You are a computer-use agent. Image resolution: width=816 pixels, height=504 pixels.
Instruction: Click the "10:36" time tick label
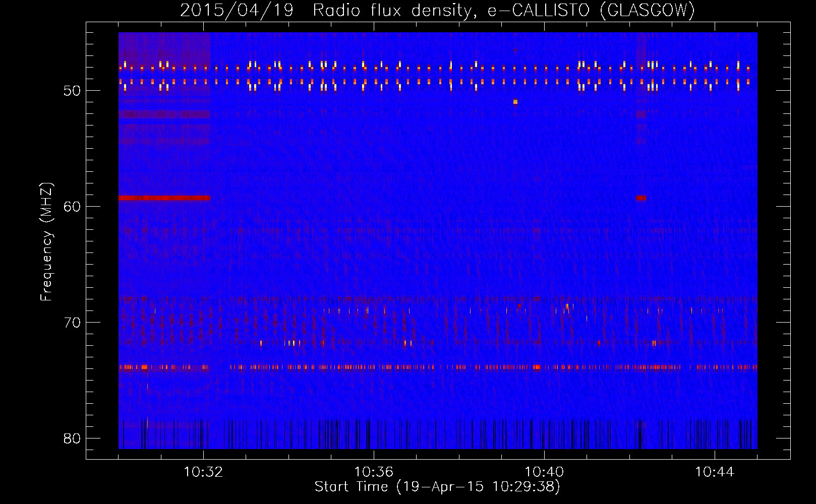coord(374,472)
